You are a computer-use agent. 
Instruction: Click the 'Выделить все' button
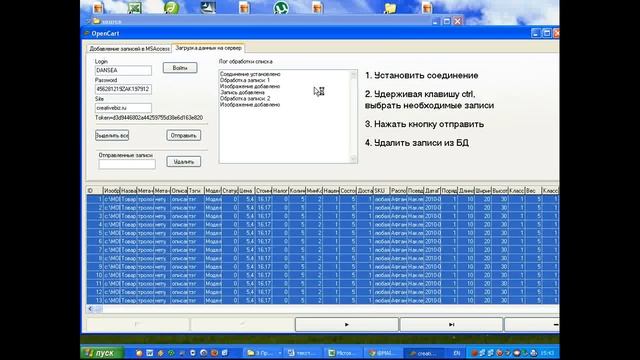(112, 136)
